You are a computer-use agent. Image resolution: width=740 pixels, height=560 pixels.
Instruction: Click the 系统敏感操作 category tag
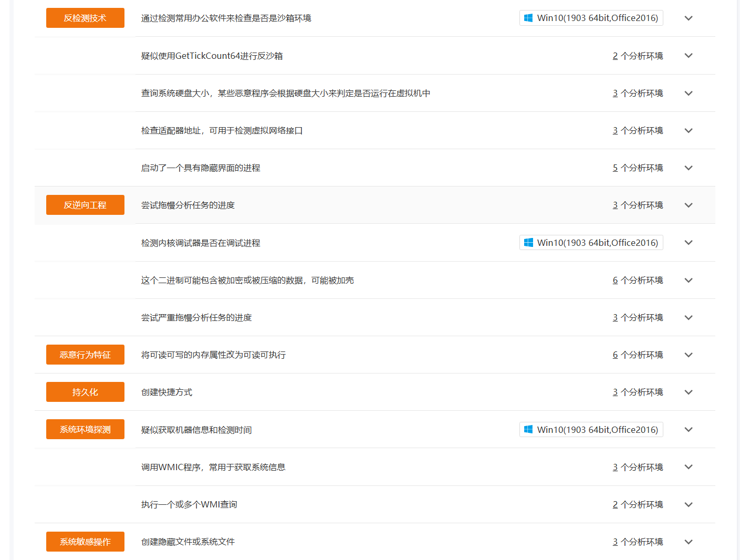tap(85, 542)
